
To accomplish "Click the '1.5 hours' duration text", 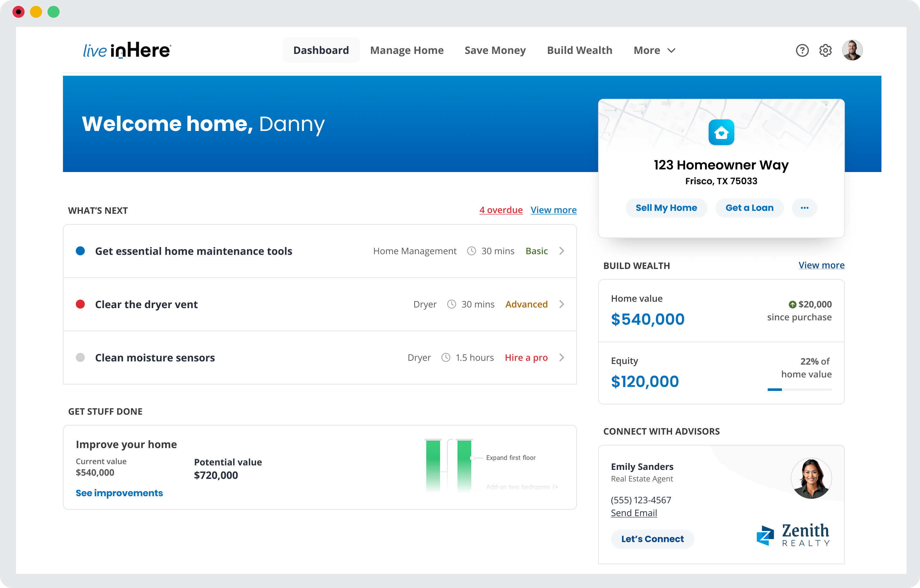I will 474,357.
